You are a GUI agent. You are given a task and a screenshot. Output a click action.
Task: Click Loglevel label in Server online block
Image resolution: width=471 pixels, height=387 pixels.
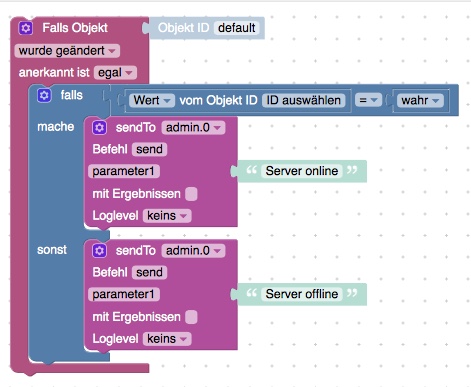click(x=115, y=216)
